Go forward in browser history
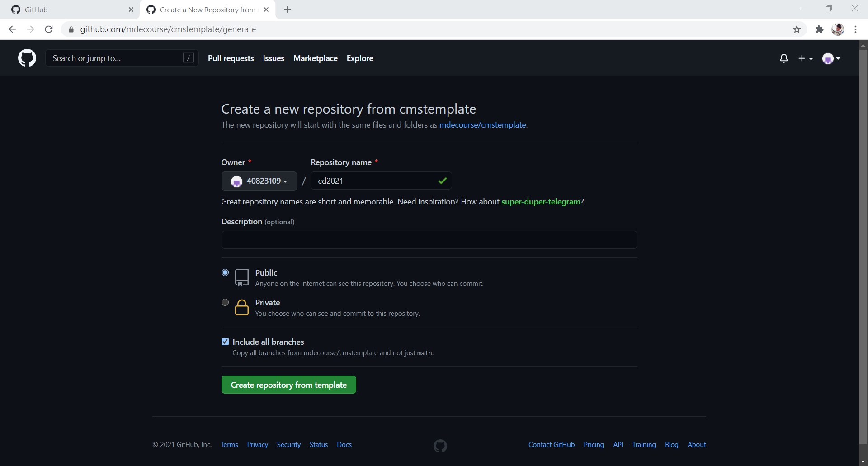 (31, 29)
